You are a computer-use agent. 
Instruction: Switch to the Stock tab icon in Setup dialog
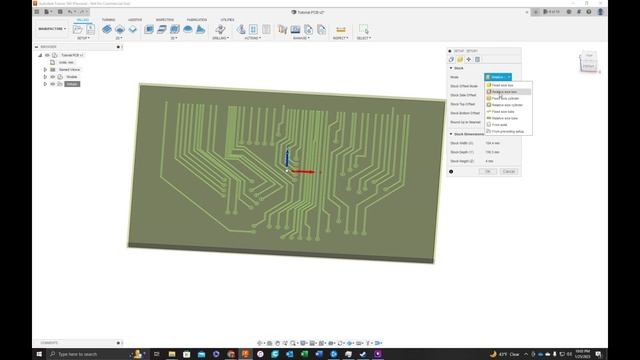click(460, 60)
